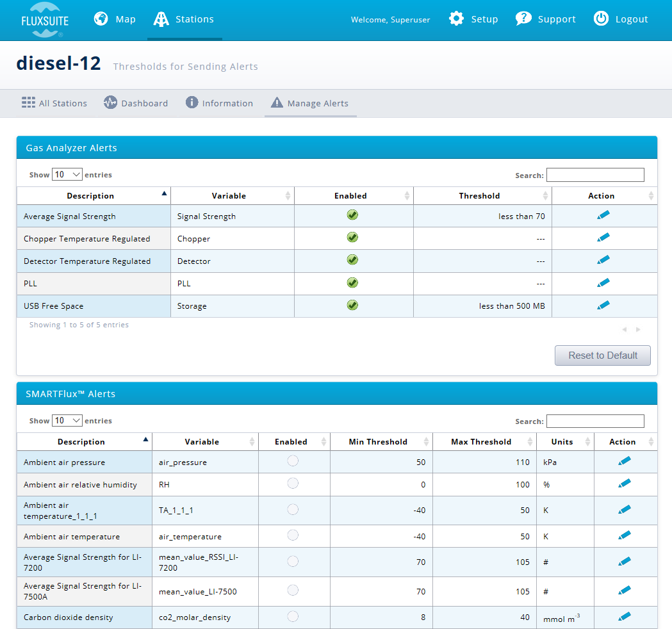
Task: Sort Gas Analyzer table by Variable
Action: tap(233, 196)
